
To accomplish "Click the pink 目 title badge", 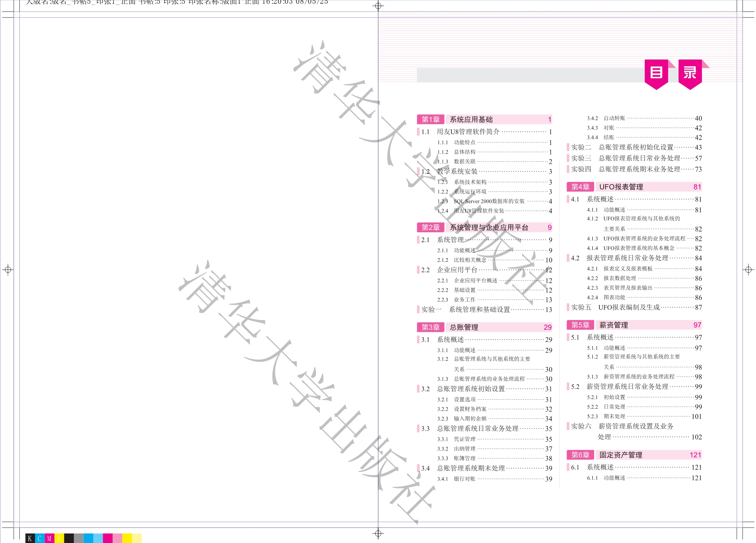I will (x=656, y=73).
